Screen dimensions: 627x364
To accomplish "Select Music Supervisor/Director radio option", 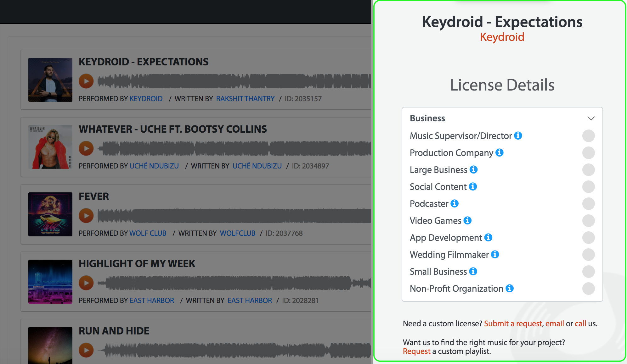I will tap(589, 136).
